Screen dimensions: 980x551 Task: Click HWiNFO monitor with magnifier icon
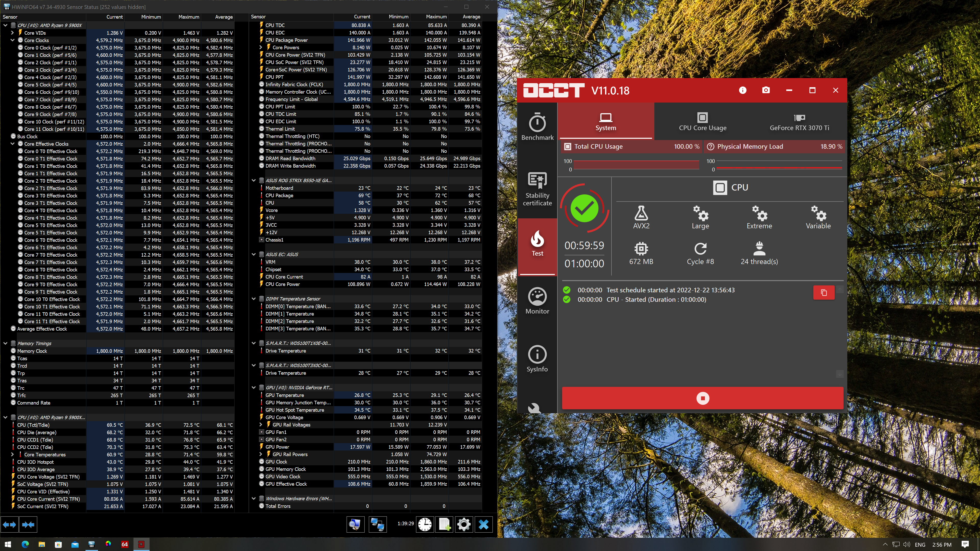click(x=355, y=525)
